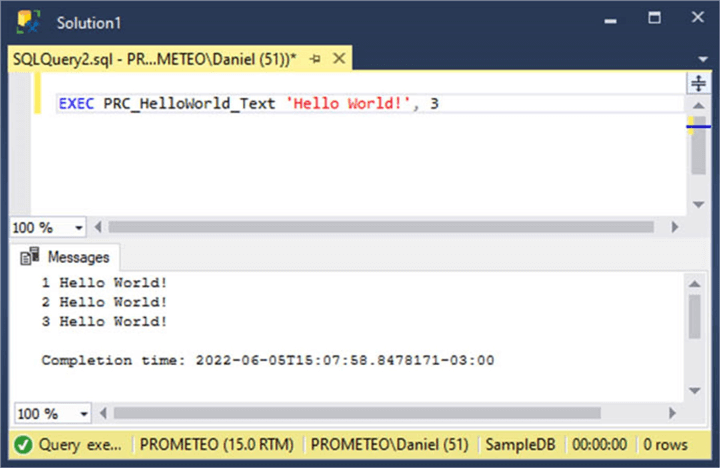720x468 pixels.
Task: Click the 'PROMETEO (15.0 RTM)' server status entry
Action: coord(216,445)
